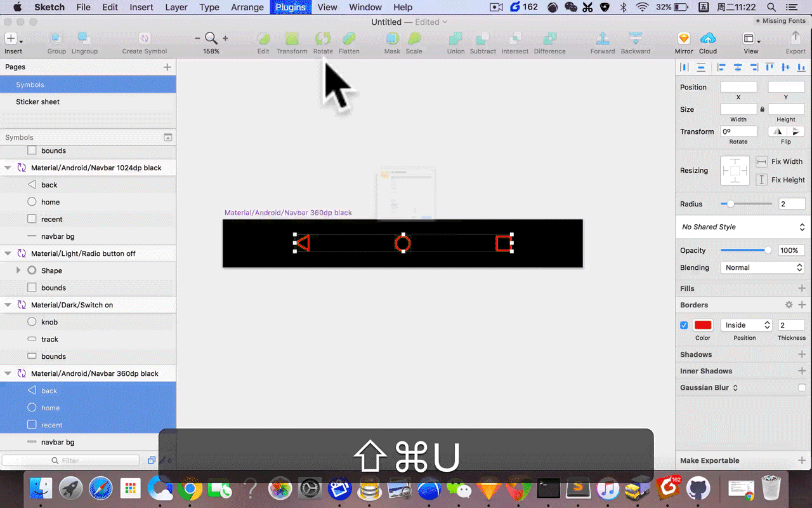Screen dimensions: 812x508
Task: Uncheck the red border checkbox
Action: point(684,325)
